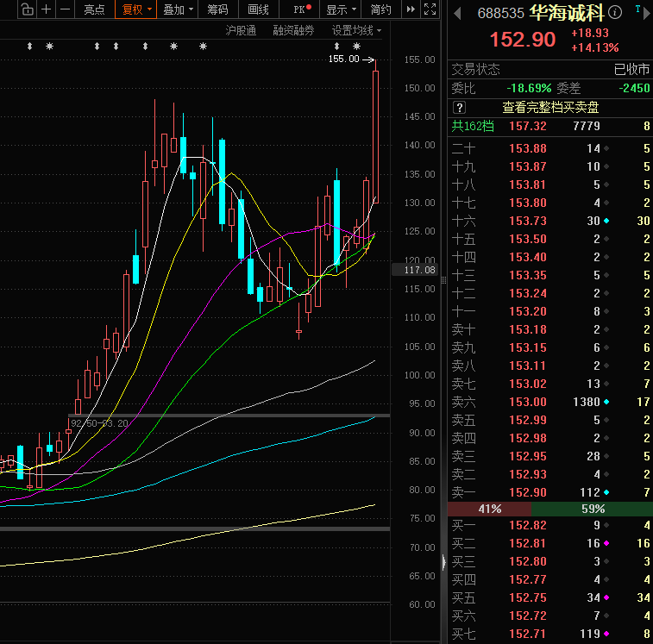Click the 7779 total volume value
This screenshot has width=653, height=644.
tap(587, 126)
